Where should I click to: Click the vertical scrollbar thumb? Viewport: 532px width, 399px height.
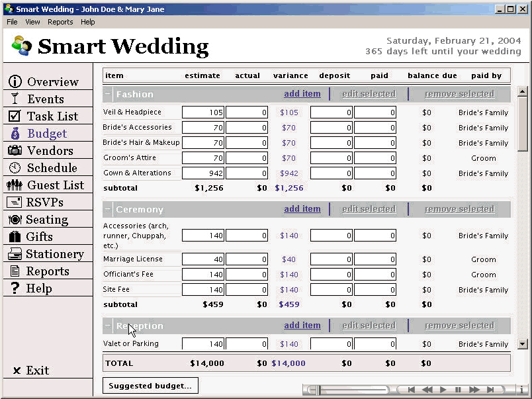(523, 124)
